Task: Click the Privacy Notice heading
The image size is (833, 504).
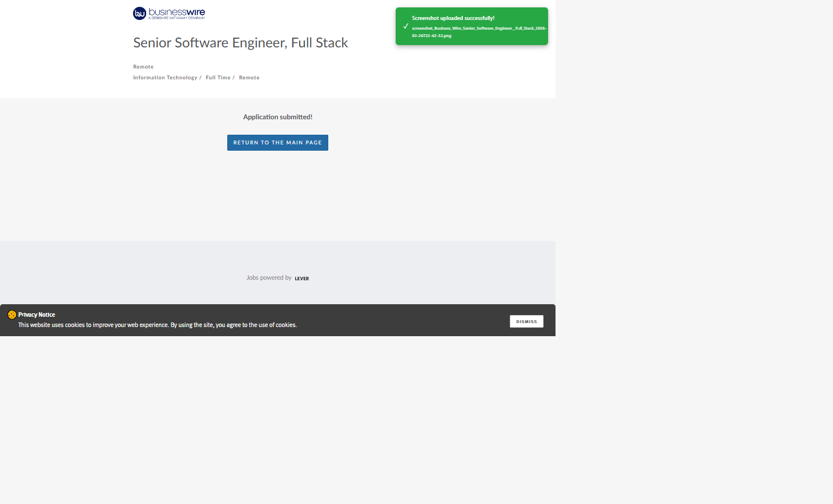Action: (x=37, y=315)
